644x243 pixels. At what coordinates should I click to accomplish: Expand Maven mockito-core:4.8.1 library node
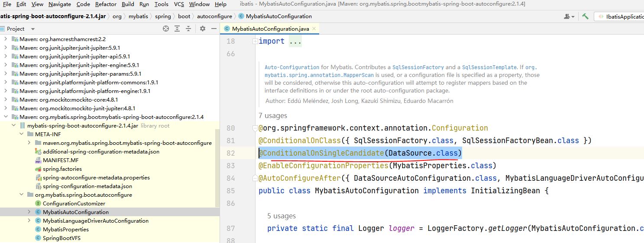pos(6,99)
